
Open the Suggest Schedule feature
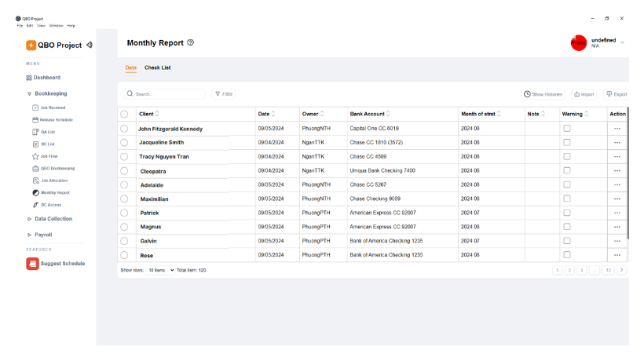62,264
